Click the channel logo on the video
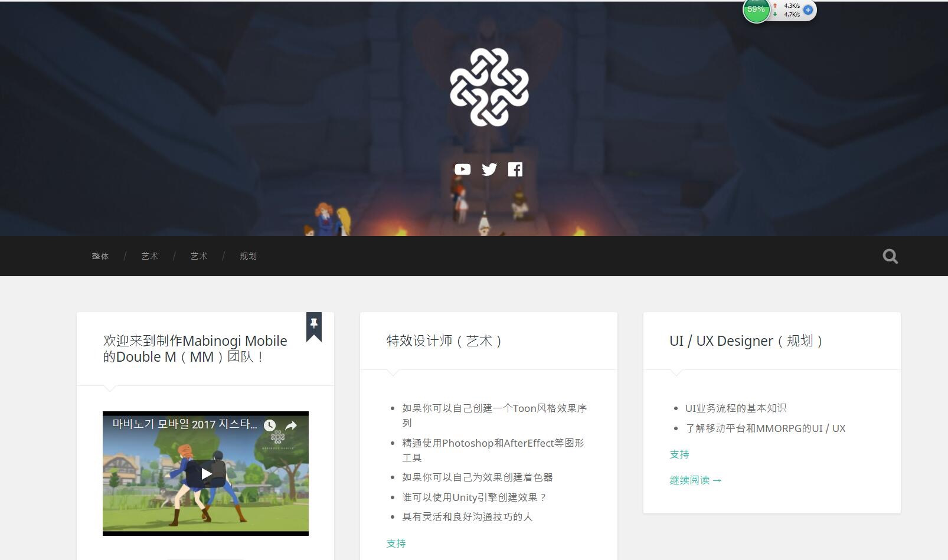The height and width of the screenshot is (560, 948). point(278,438)
